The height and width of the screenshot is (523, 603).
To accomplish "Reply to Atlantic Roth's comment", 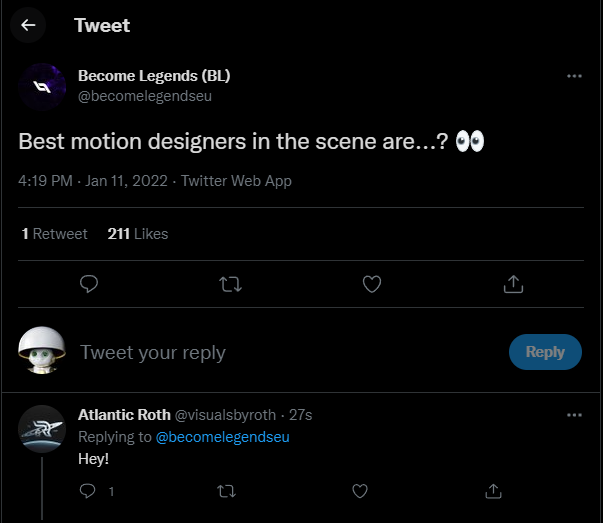I will 88,491.
